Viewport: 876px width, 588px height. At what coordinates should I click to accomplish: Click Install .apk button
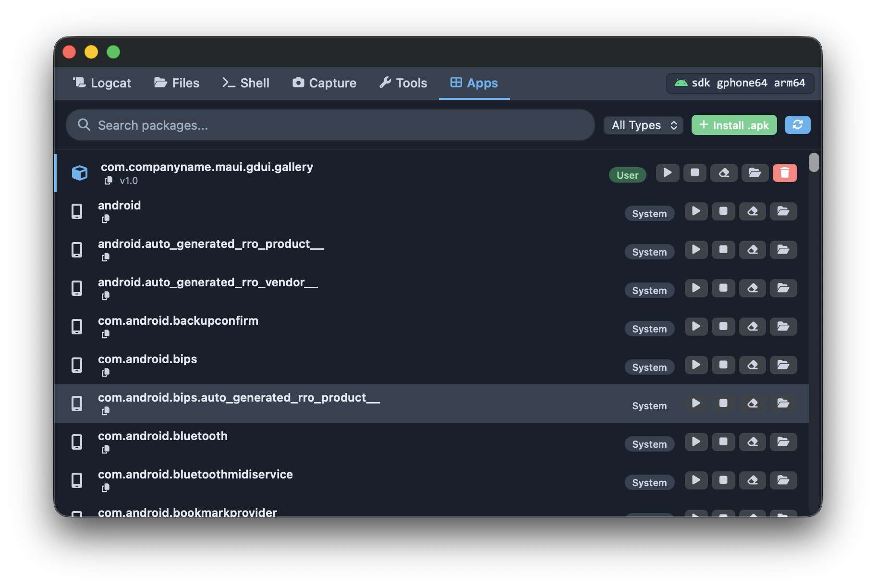pos(734,125)
